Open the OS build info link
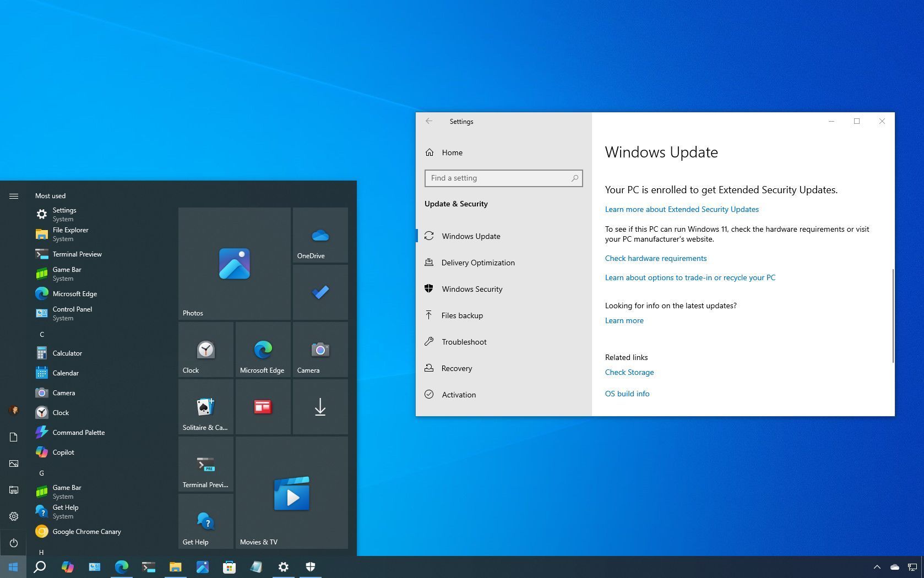 coord(627,394)
